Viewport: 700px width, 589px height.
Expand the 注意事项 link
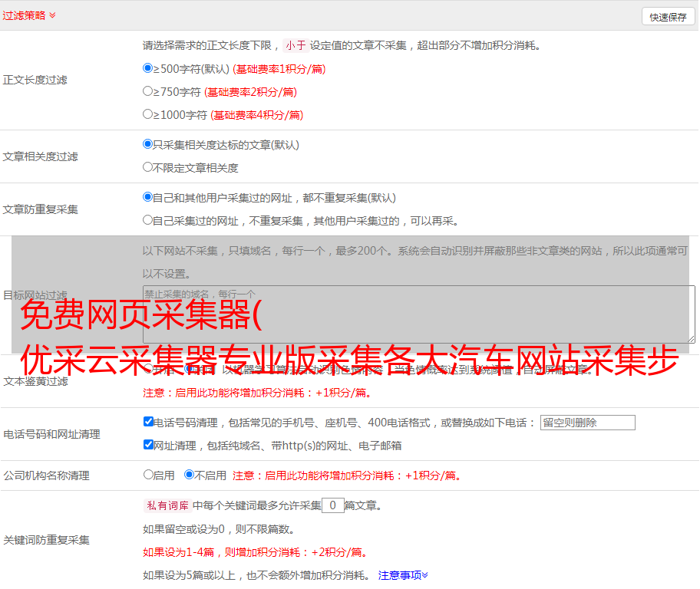[x=403, y=574]
